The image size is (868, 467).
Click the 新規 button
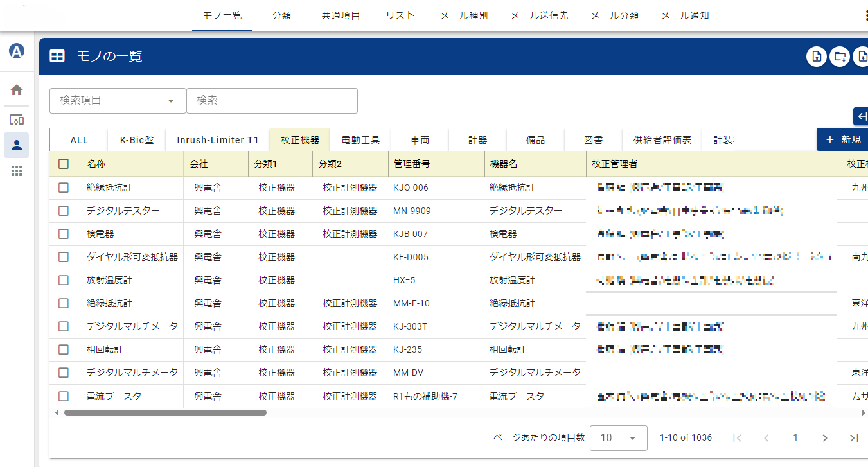pyautogui.click(x=842, y=139)
